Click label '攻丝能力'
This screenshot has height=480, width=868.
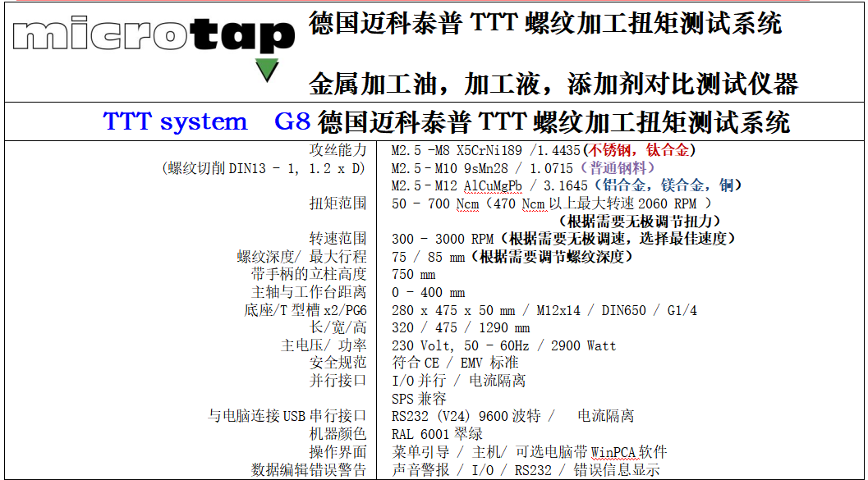338,150
